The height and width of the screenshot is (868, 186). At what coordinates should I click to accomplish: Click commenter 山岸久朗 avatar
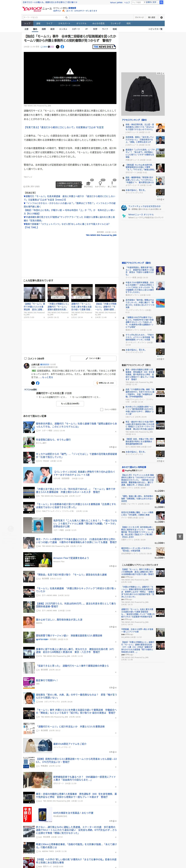26,366
